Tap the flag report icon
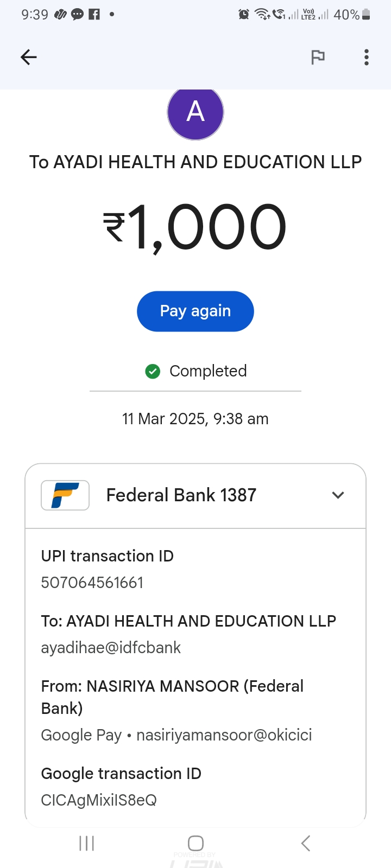 (318, 57)
